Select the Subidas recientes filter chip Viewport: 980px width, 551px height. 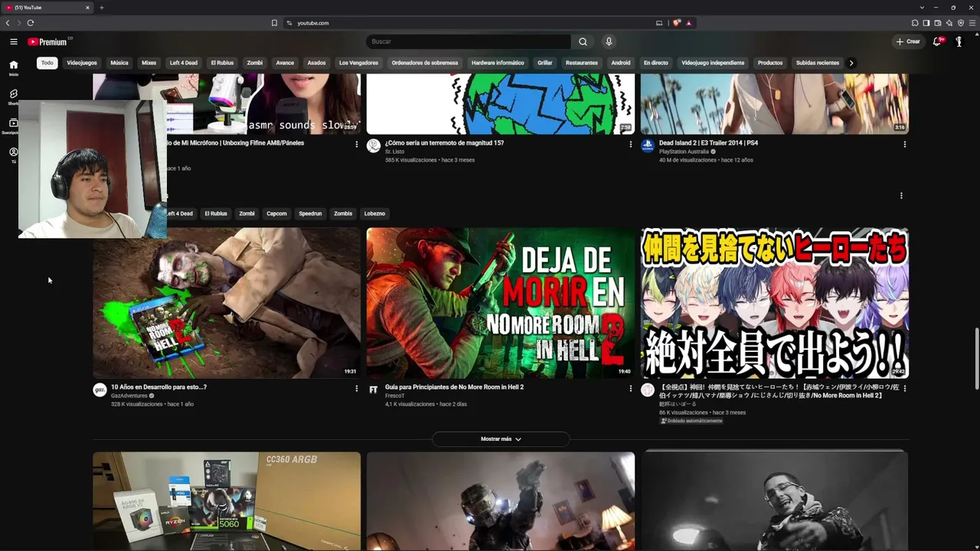click(x=818, y=63)
